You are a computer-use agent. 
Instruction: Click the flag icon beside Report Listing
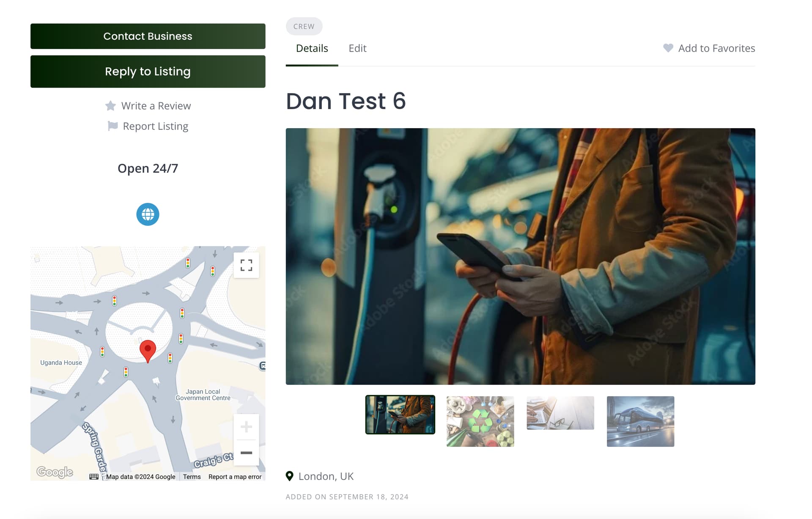click(112, 126)
